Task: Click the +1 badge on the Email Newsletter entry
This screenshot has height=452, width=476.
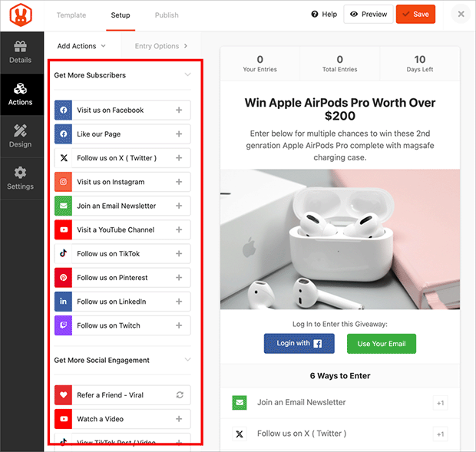Action: point(440,403)
